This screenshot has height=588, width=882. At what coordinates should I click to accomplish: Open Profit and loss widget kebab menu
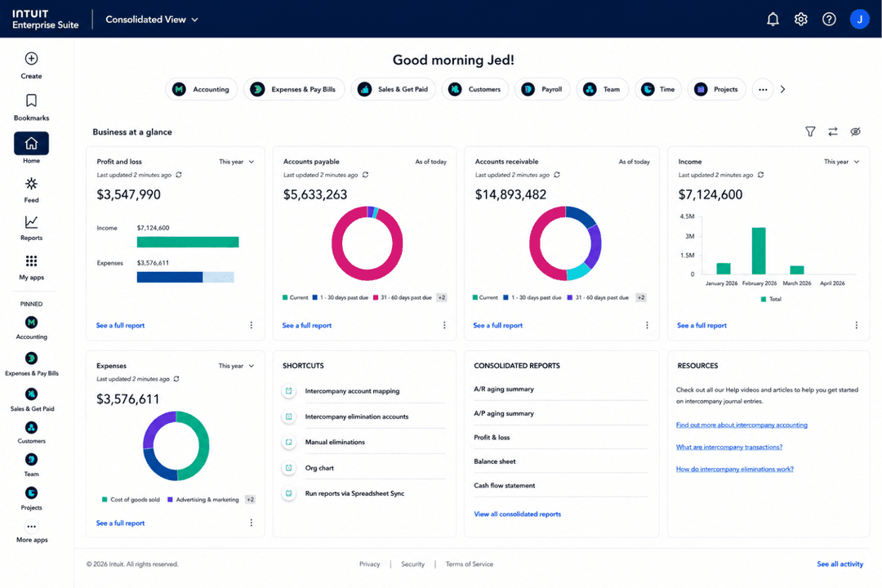(x=252, y=325)
